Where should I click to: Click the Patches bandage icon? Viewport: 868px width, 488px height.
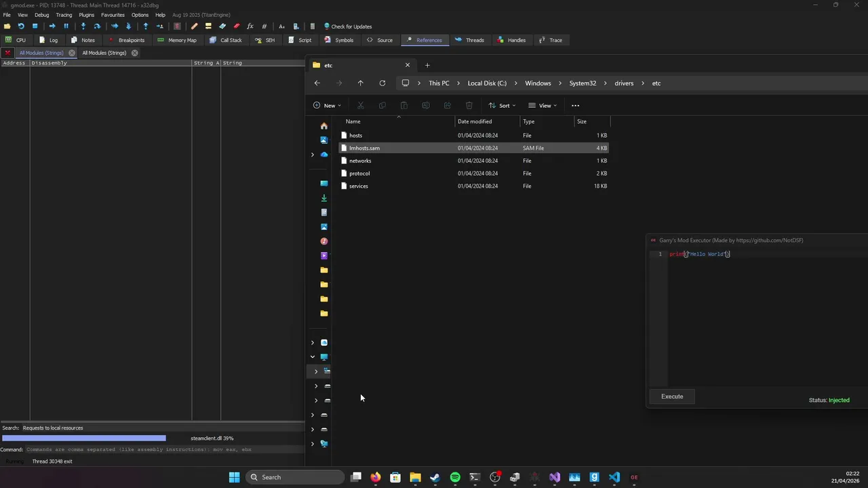pos(194,26)
